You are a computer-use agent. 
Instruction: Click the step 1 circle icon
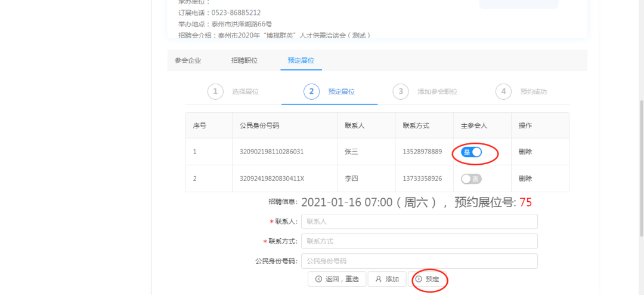pyautogui.click(x=215, y=91)
